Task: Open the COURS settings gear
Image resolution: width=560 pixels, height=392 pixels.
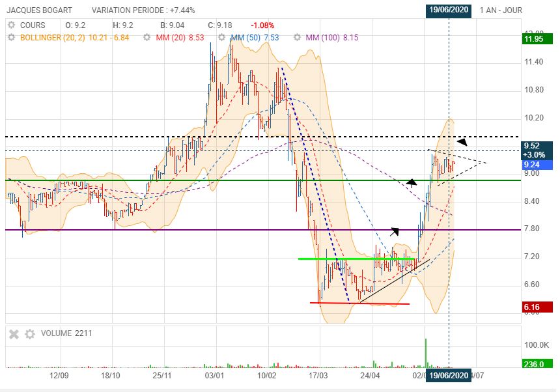Action: tap(12, 25)
